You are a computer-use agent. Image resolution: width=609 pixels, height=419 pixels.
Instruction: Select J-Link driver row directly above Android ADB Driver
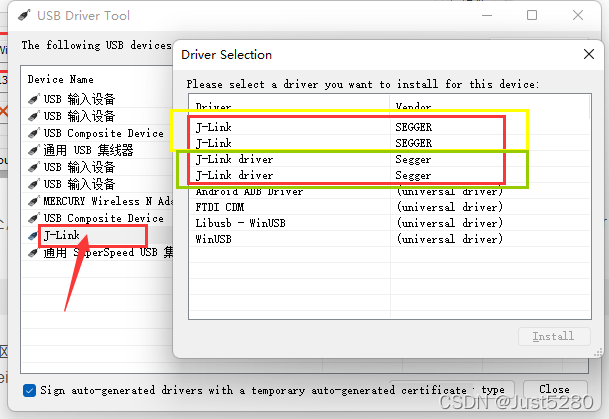(390, 176)
